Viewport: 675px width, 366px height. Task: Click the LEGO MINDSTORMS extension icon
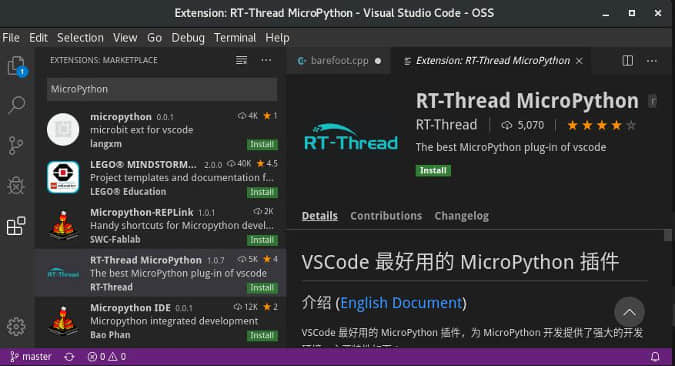[63, 177]
